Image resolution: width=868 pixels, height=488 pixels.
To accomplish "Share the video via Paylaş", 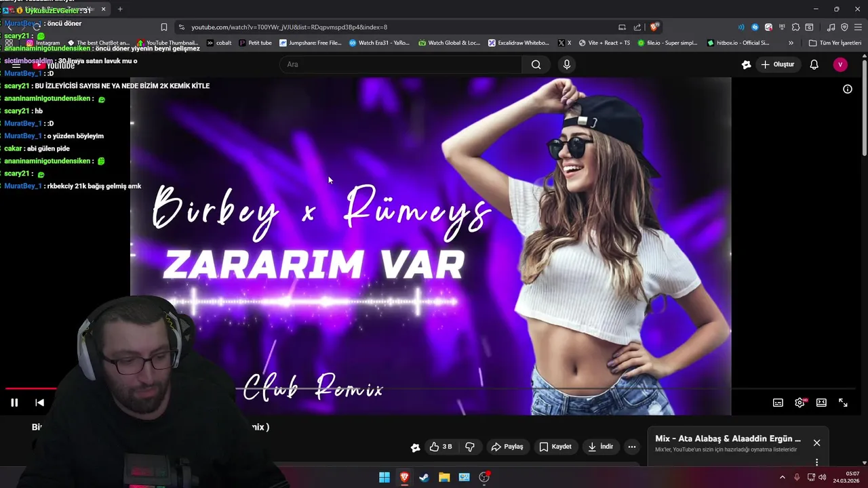I will (507, 447).
